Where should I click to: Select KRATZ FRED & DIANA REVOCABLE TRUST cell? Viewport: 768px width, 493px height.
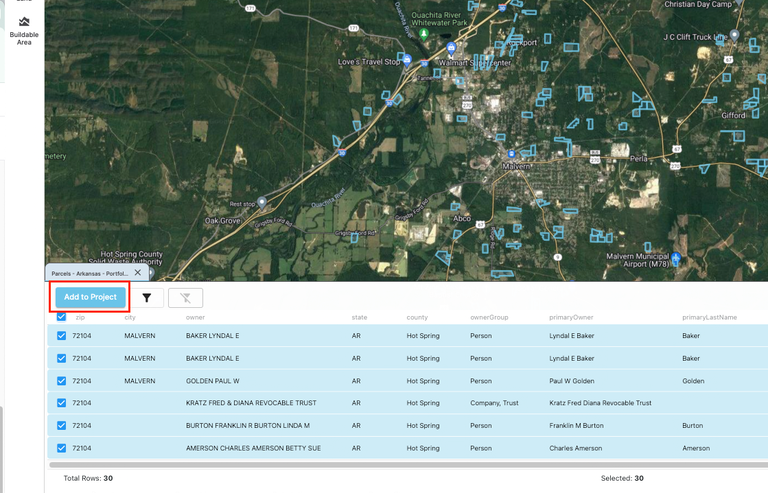[251, 403]
